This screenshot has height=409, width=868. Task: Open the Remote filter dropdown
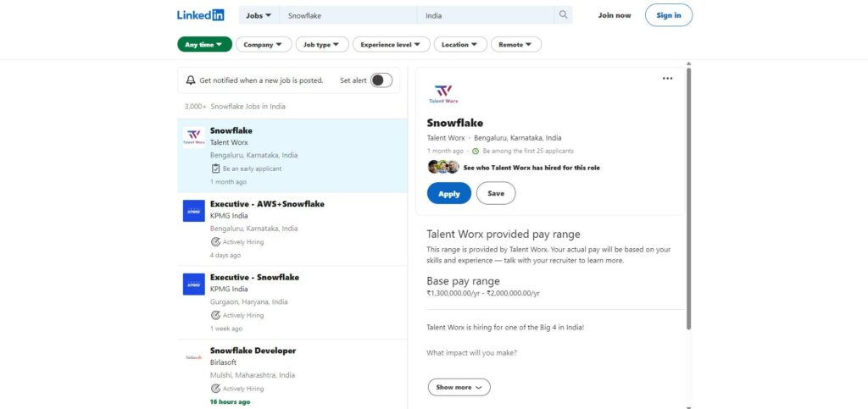pyautogui.click(x=516, y=44)
